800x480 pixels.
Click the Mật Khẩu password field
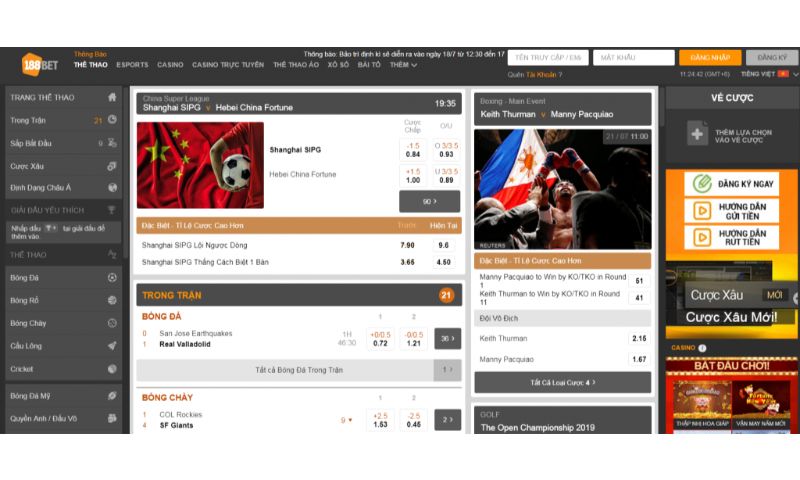(634, 58)
